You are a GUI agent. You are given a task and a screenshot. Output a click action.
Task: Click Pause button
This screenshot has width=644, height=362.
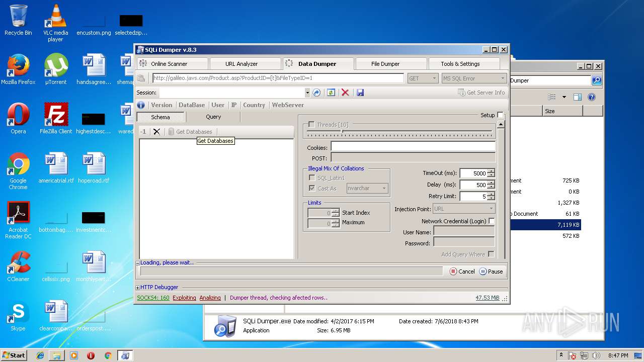491,271
